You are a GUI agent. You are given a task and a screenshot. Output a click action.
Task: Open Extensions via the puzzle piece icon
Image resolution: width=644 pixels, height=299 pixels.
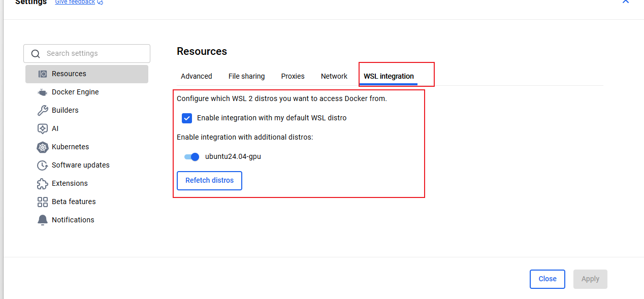point(43,183)
